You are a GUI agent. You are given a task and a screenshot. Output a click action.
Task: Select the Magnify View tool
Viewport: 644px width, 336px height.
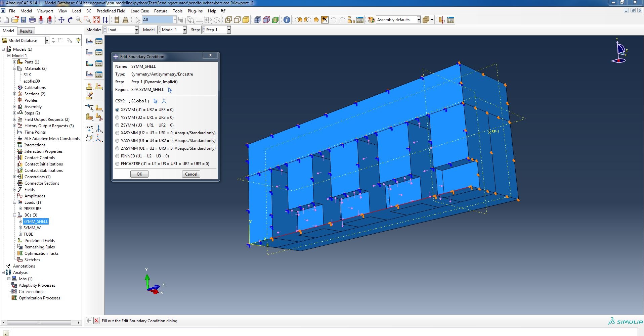(79, 20)
